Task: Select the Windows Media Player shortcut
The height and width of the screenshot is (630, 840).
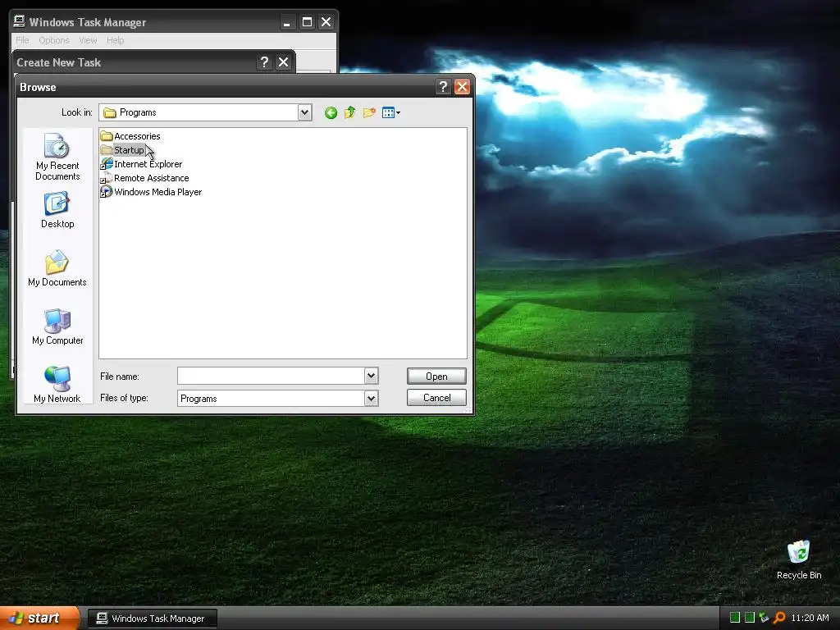Action: [152, 192]
